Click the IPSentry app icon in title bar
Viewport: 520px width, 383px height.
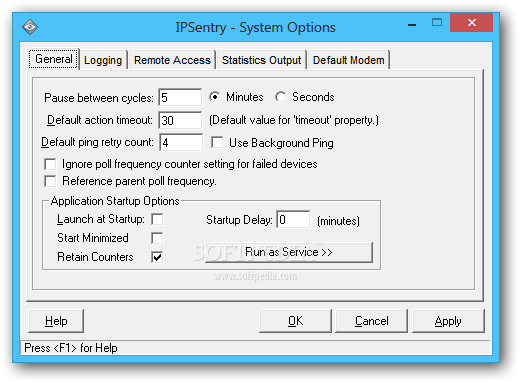tap(30, 27)
